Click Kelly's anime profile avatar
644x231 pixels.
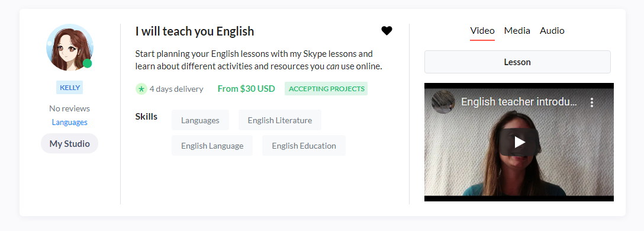coord(69,47)
